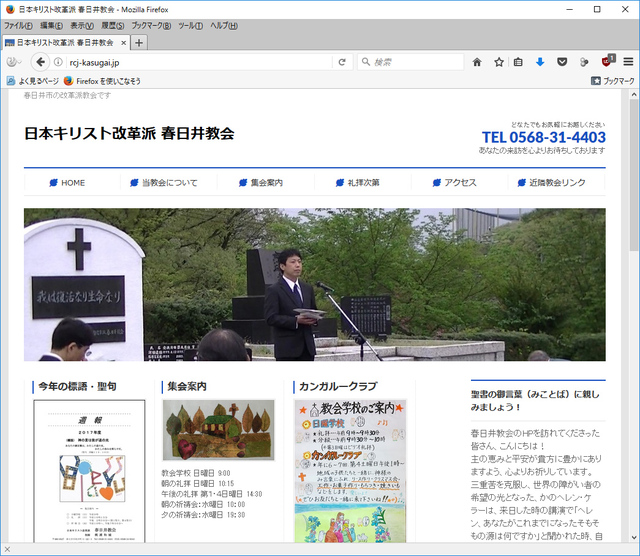The width and height of the screenshot is (640, 556).
Task: Click the vertical page scrollbar
Action: (x=632, y=300)
